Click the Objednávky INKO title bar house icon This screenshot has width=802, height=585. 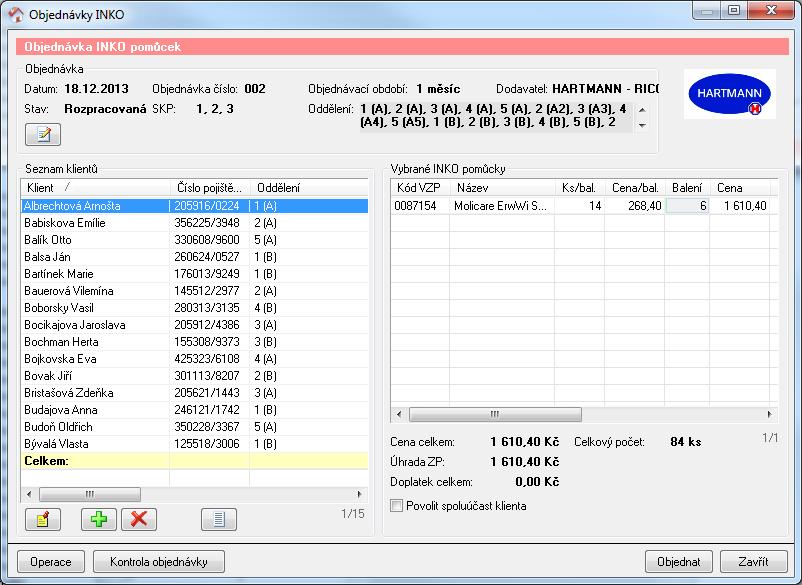coord(15,14)
